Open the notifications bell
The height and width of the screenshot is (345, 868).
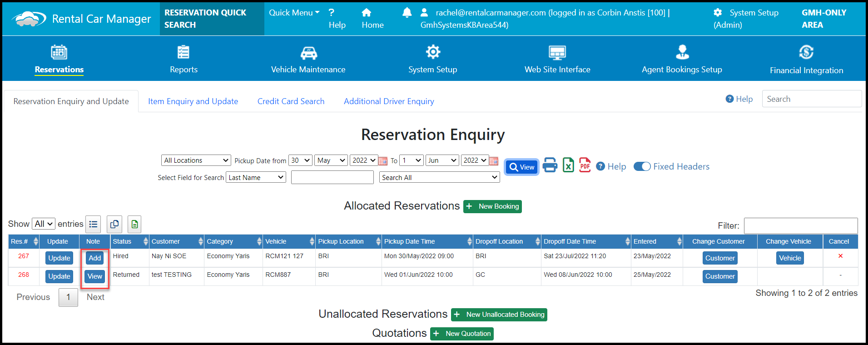pyautogui.click(x=407, y=13)
